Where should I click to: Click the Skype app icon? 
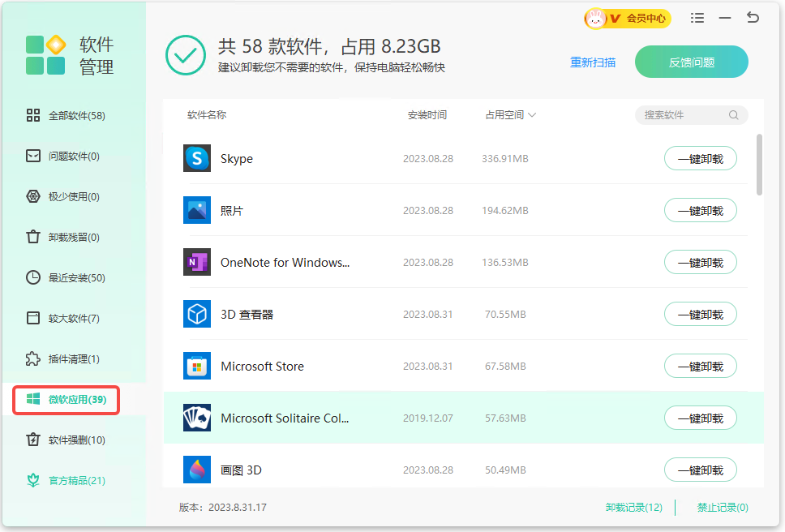click(197, 158)
